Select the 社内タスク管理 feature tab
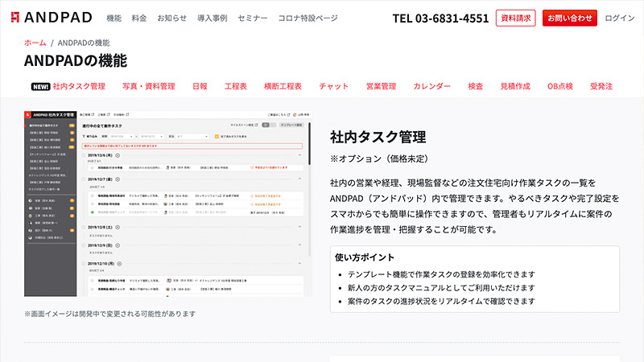 click(79, 86)
